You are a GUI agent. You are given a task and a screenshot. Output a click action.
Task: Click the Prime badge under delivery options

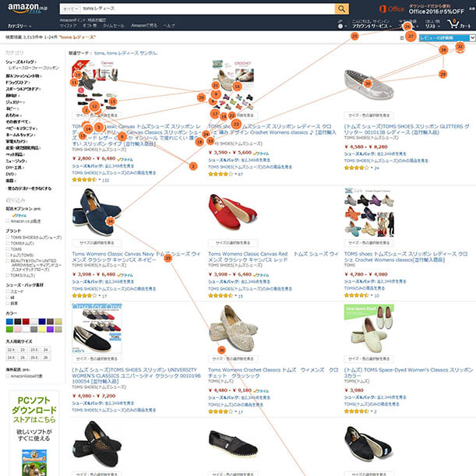click(x=19, y=215)
